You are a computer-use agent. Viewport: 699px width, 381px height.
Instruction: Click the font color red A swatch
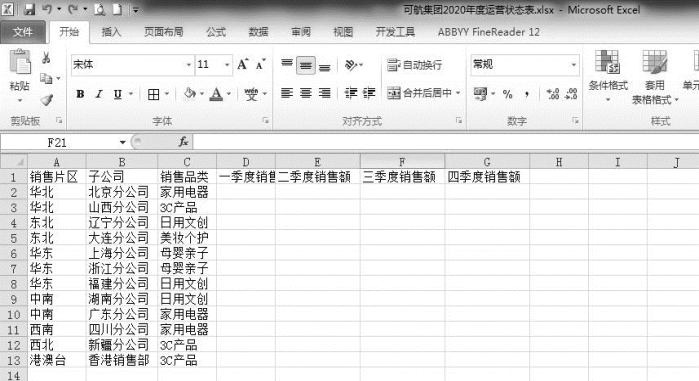[x=216, y=94]
